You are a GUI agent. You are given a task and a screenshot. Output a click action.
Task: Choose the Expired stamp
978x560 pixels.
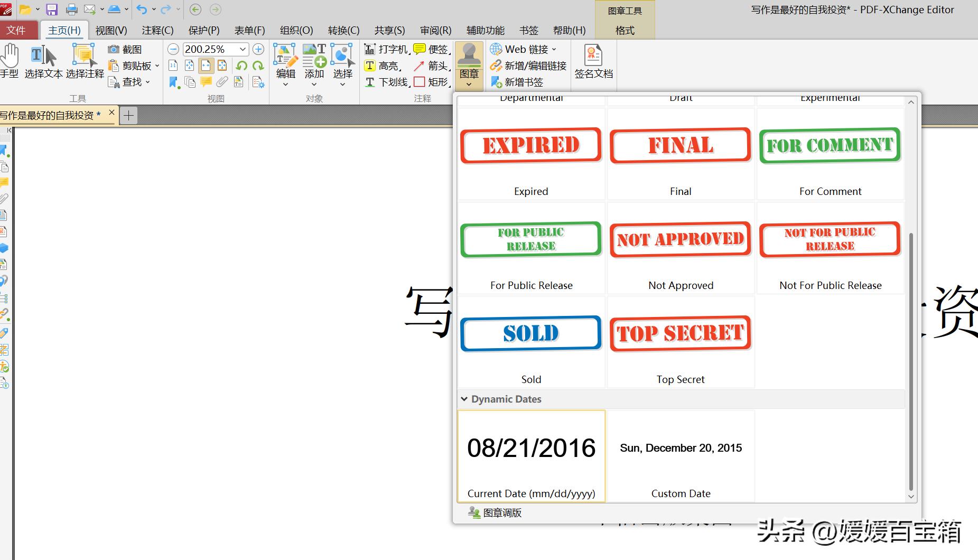pos(531,154)
